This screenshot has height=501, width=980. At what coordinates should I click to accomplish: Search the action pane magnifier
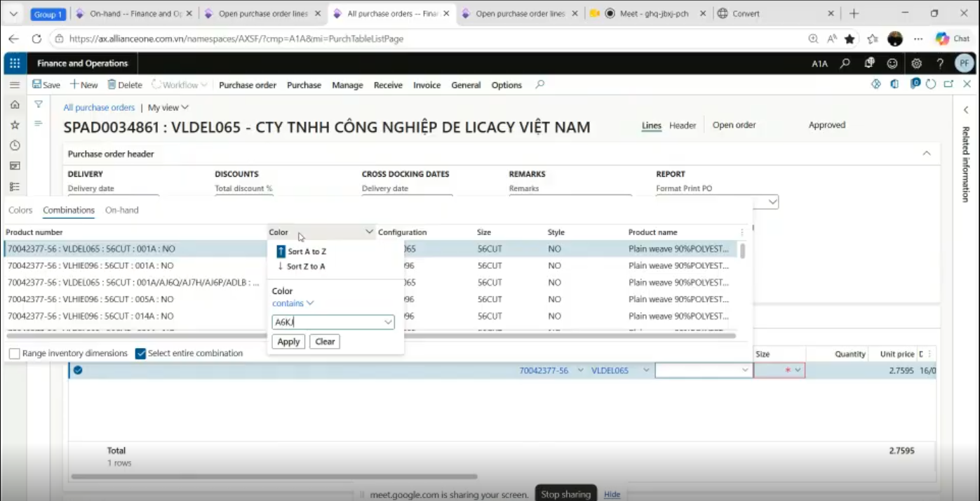tap(539, 84)
